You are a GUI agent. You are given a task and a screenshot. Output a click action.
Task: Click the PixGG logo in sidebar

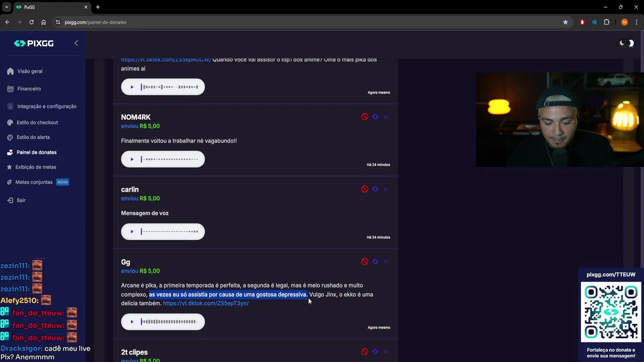(x=34, y=43)
